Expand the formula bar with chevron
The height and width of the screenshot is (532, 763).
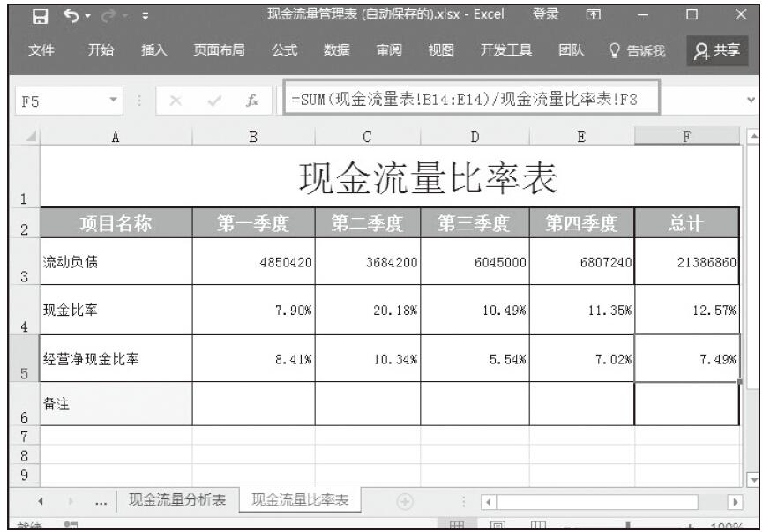click(751, 101)
